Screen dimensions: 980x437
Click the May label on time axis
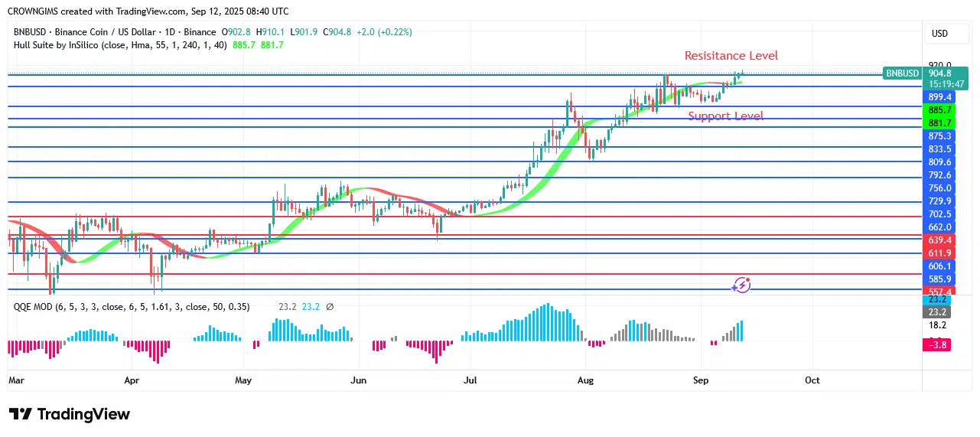pos(243,380)
